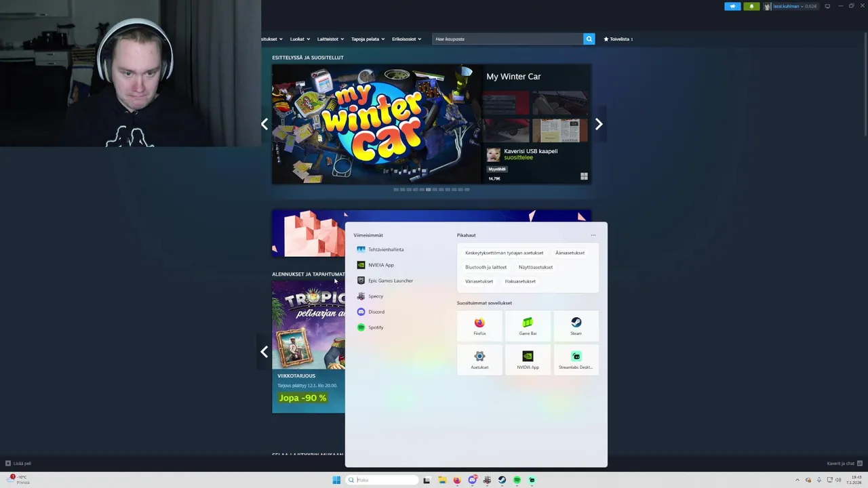Go to next featured game in carousel
This screenshot has height=488, width=868.
pos(599,124)
